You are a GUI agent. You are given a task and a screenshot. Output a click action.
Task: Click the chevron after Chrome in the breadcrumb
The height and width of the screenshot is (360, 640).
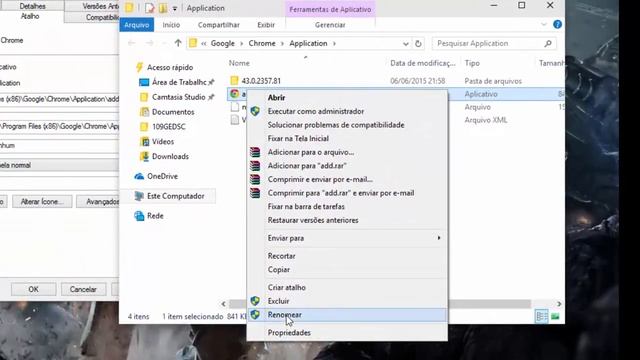point(282,43)
